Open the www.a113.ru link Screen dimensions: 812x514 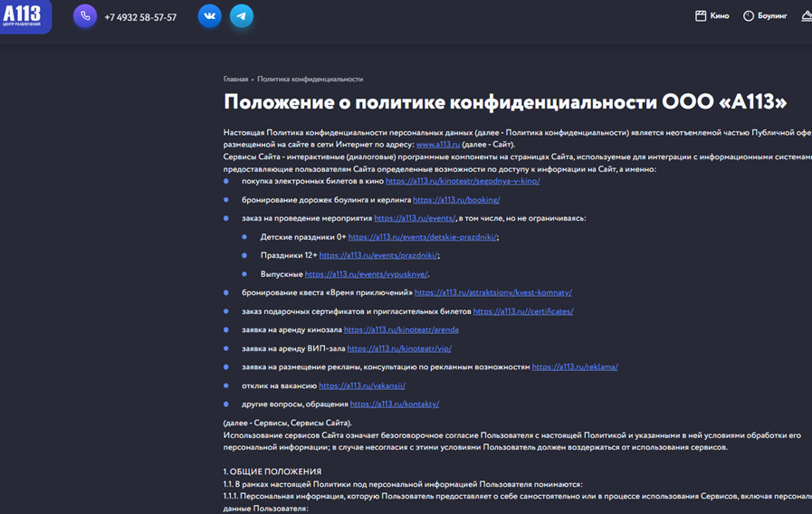[x=438, y=145]
